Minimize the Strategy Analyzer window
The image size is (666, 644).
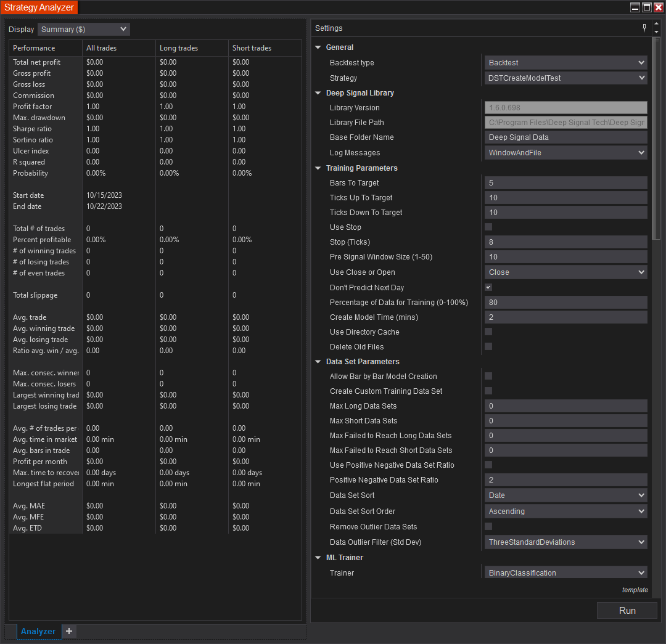[x=635, y=7]
